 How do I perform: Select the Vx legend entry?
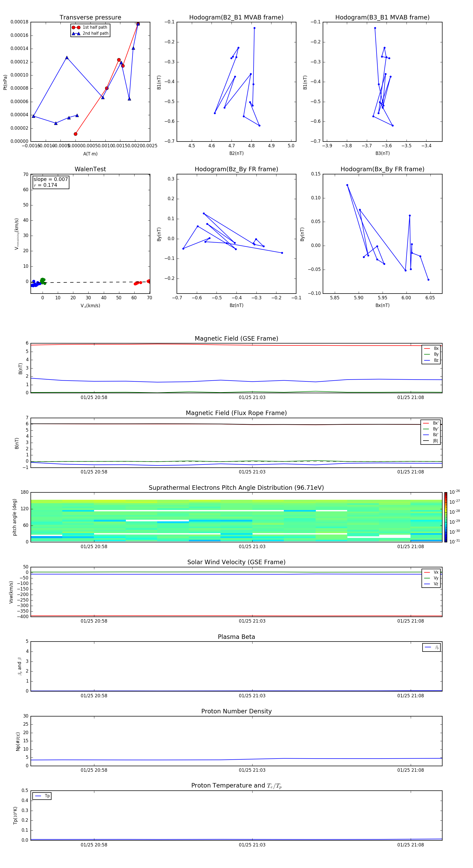tap(431, 572)
